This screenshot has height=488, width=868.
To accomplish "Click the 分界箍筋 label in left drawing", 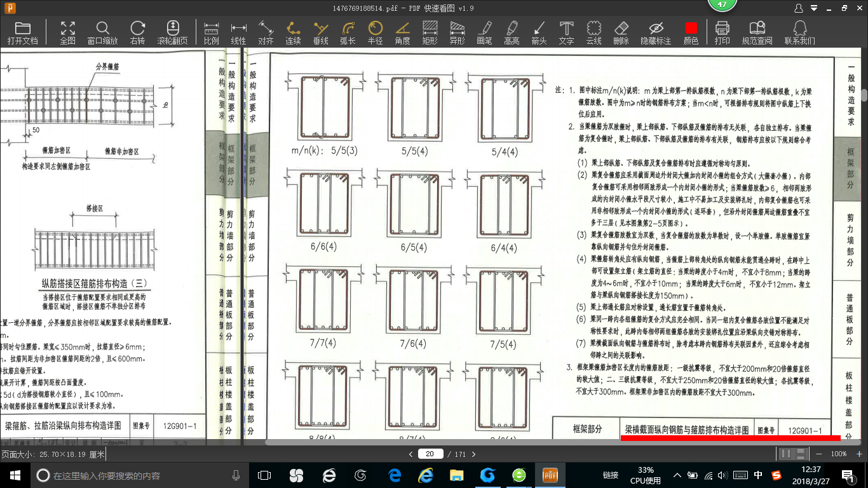I will 108,65.
